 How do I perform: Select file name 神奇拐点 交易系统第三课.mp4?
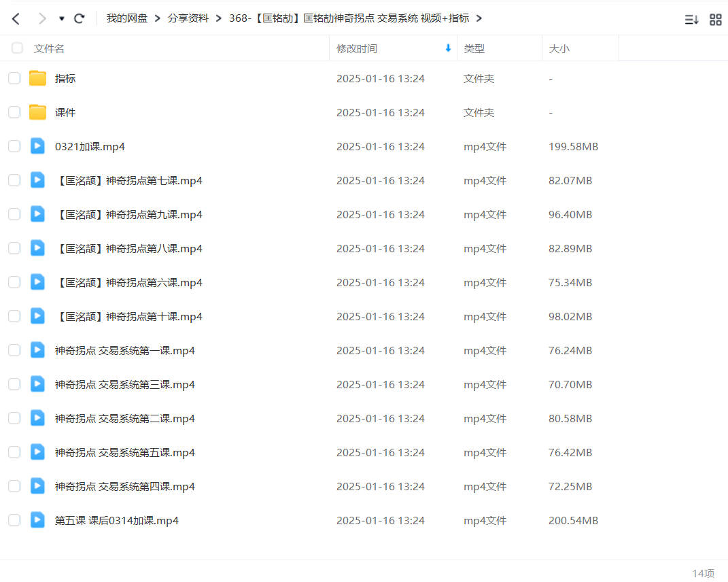(125, 385)
